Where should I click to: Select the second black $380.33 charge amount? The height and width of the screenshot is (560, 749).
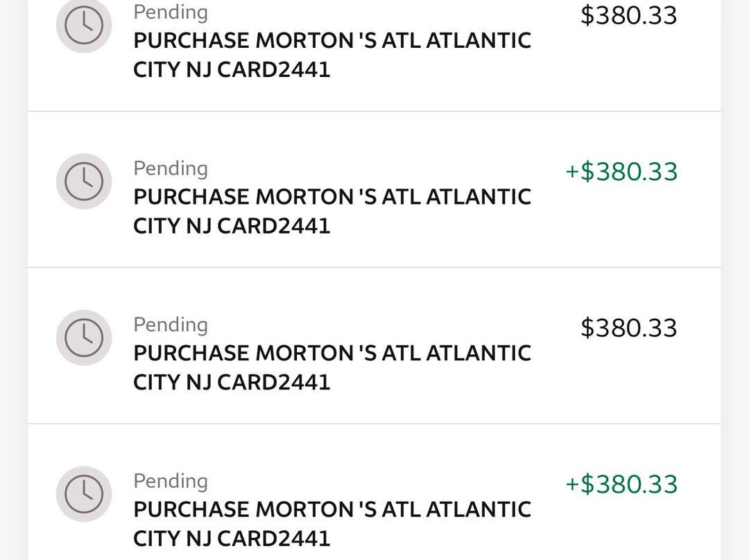[628, 328]
